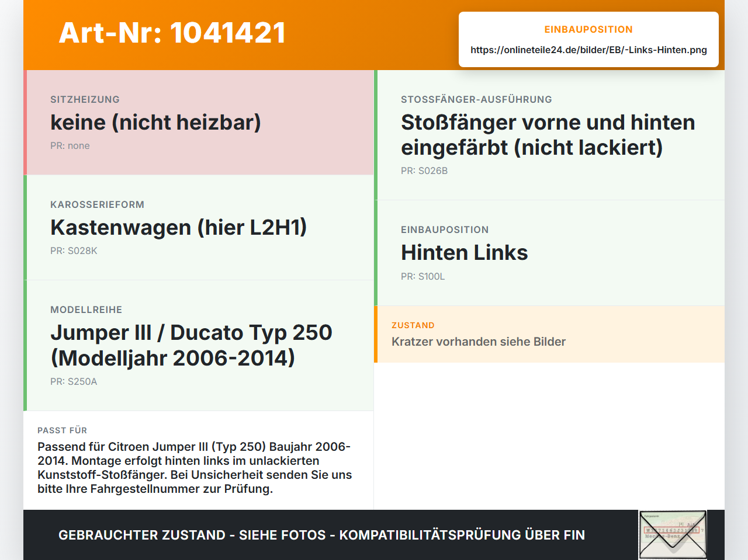Image resolution: width=748 pixels, height=560 pixels.
Task: Click the Zustand Kratzer vorhanden note
Action: click(x=549, y=334)
